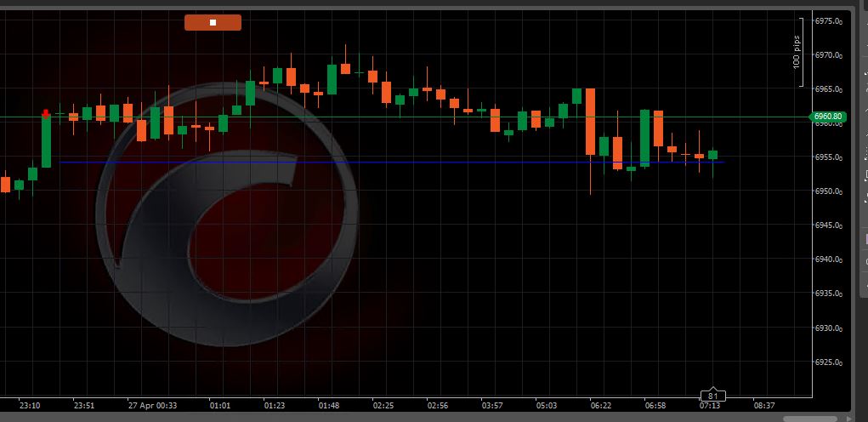The width and height of the screenshot is (868, 422).
Task: Click the 06:22 time axis label
Action: [601, 406]
